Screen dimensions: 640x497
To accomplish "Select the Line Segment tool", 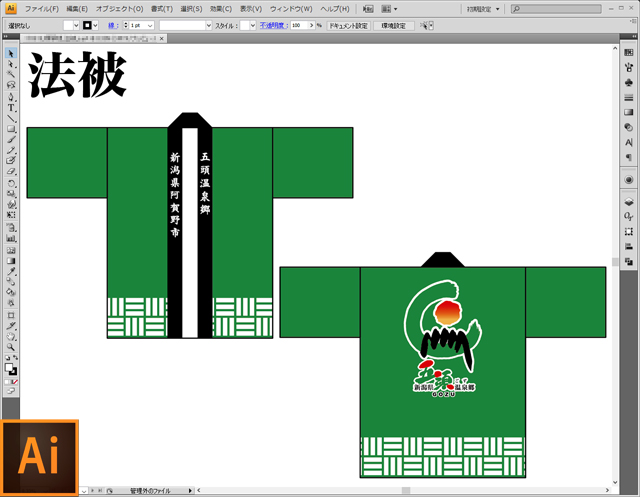I will coord(11,118).
